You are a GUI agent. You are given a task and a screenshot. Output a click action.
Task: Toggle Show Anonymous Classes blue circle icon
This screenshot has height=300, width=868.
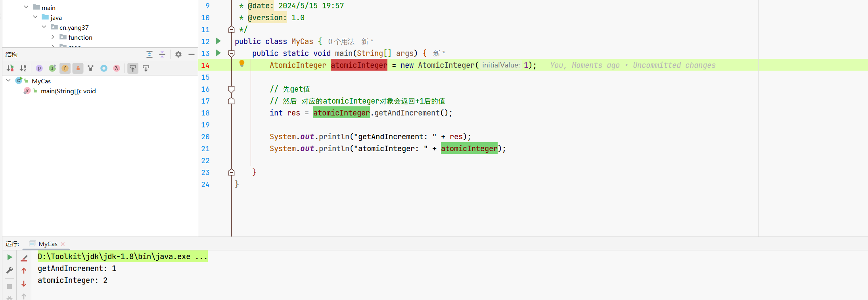coord(104,68)
